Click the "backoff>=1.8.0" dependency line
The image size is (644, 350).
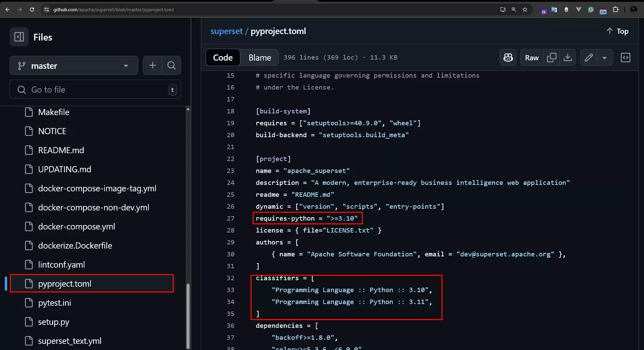[x=305, y=337]
